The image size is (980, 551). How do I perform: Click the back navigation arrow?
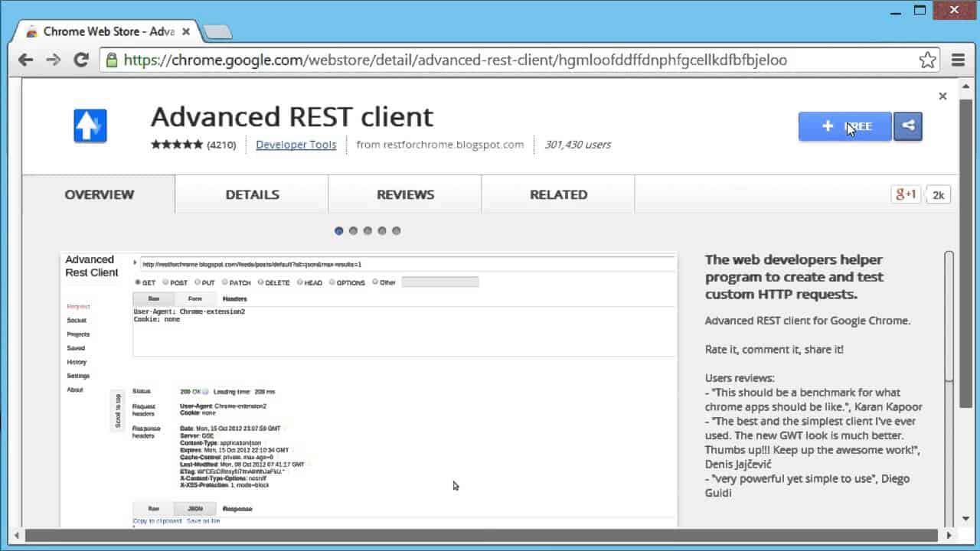27,59
